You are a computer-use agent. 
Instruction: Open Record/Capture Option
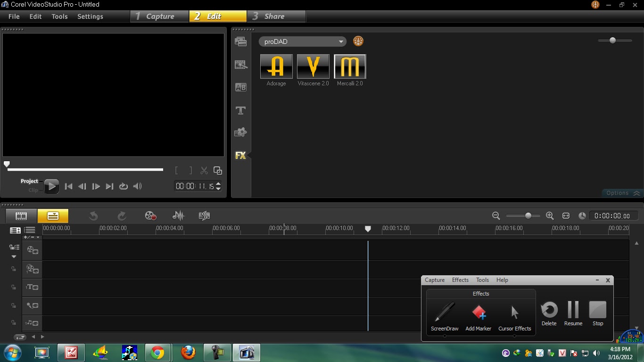point(150,216)
